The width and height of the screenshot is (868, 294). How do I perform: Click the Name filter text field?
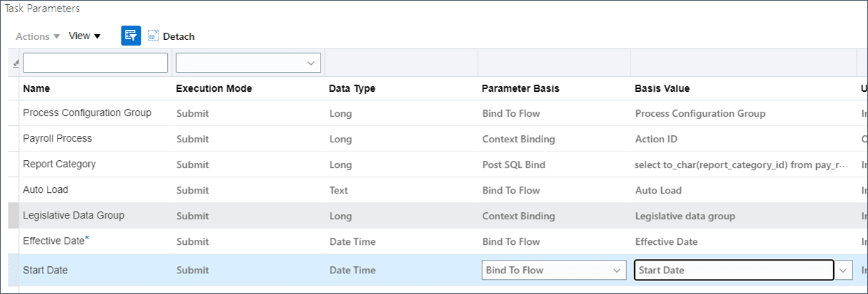pos(95,63)
